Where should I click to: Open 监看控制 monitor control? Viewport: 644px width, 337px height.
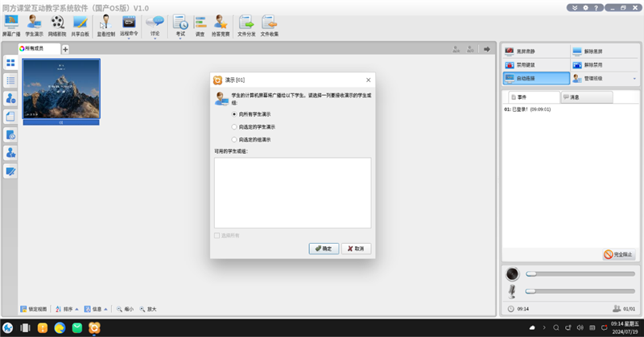(x=105, y=26)
